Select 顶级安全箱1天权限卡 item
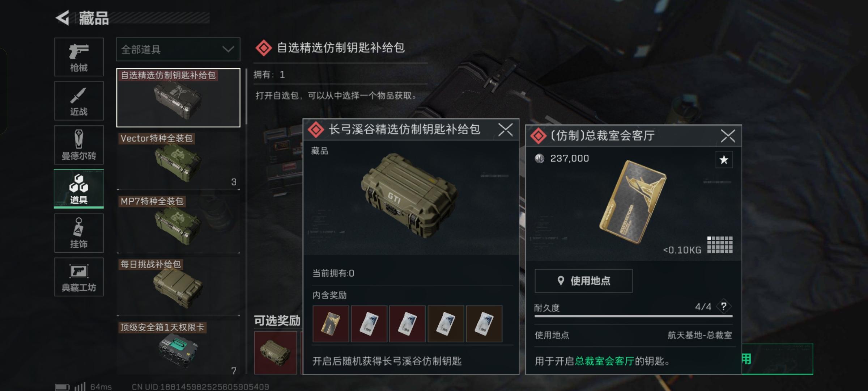 178,348
